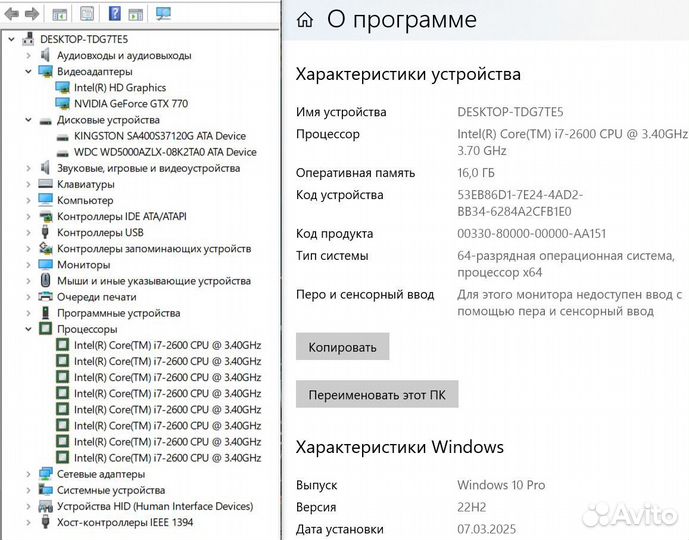Click edition value 'Windows 10 Pro'
This screenshot has width=689, height=540.
(501, 485)
